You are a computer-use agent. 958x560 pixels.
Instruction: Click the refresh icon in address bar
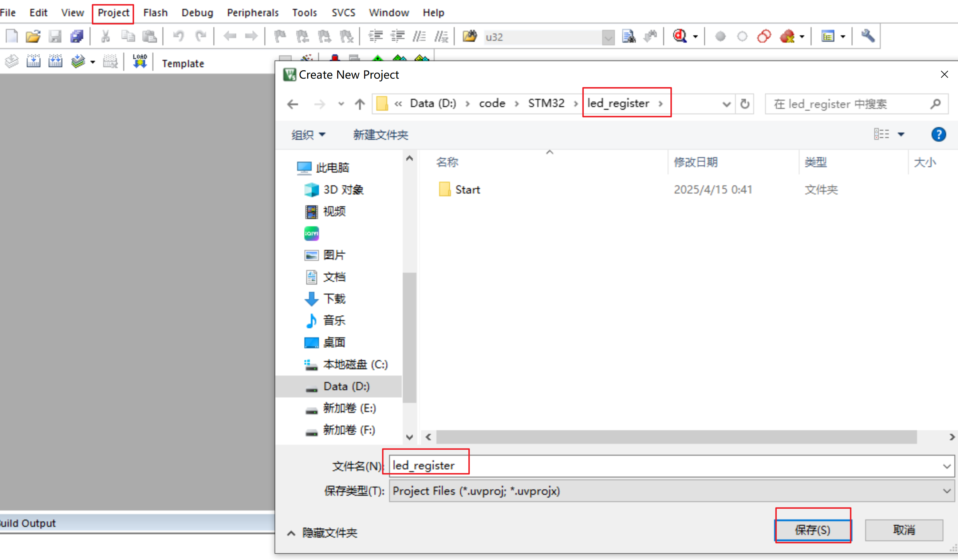[745, 104]
